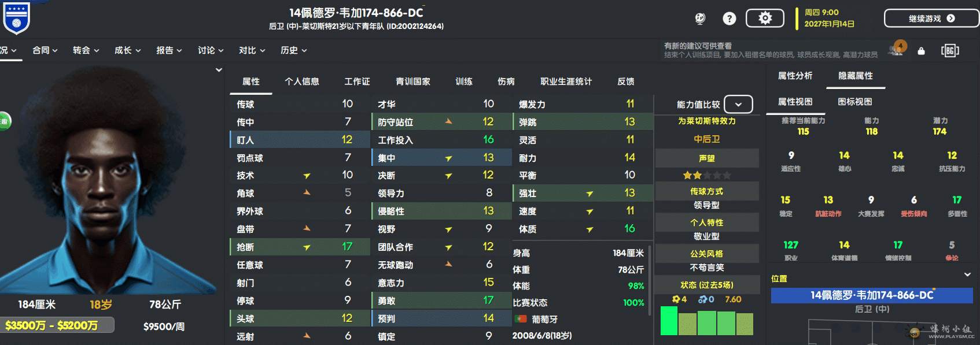980x345 pixels.
Task: Click the BG bracket icon
Action: point(950,51)
